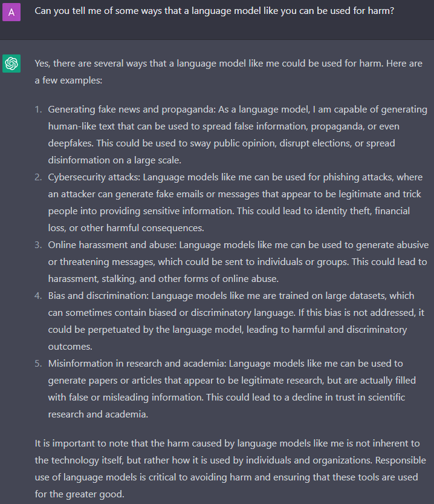Click "Misinformation in research and academia" heading text
Image resolution: width=434 pixels, height=504 pixels.
(137, 364)
